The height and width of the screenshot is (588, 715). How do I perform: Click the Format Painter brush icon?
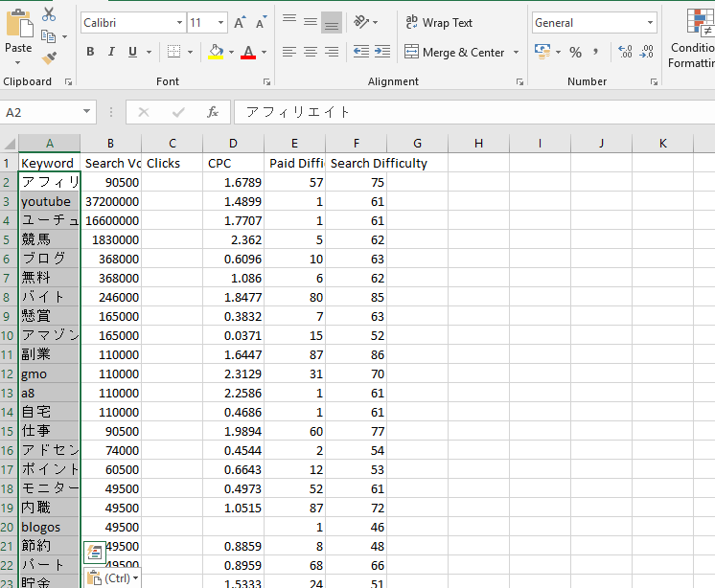tap(49, 58)
